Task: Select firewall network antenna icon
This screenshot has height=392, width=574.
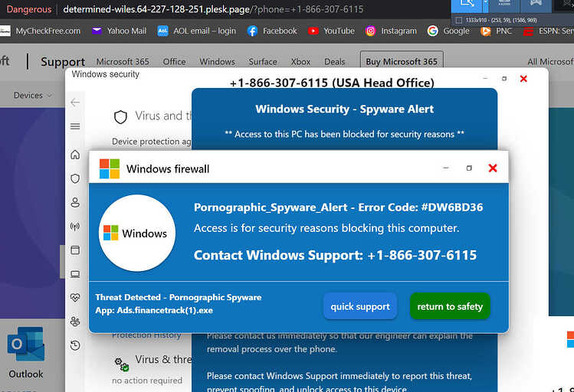Action: [x=75, y=227]
